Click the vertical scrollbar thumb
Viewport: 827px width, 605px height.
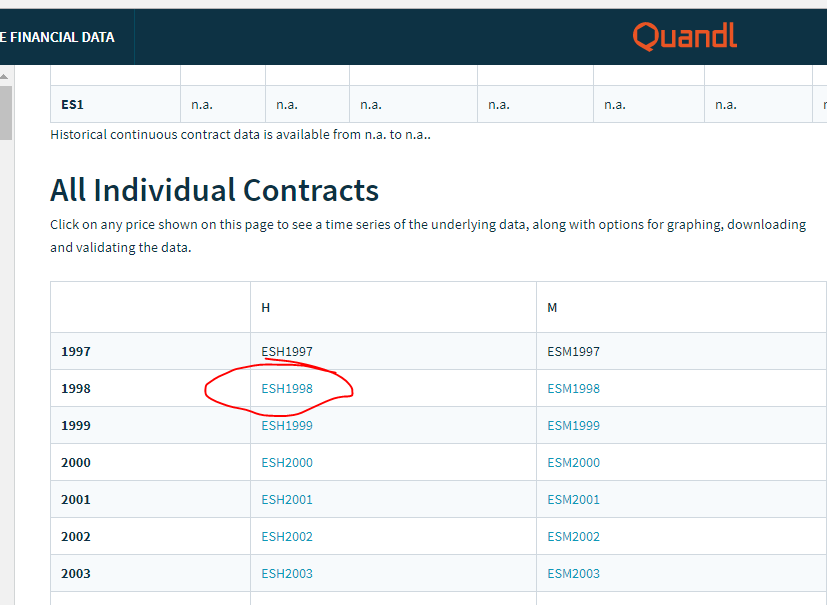coord(5,112)
